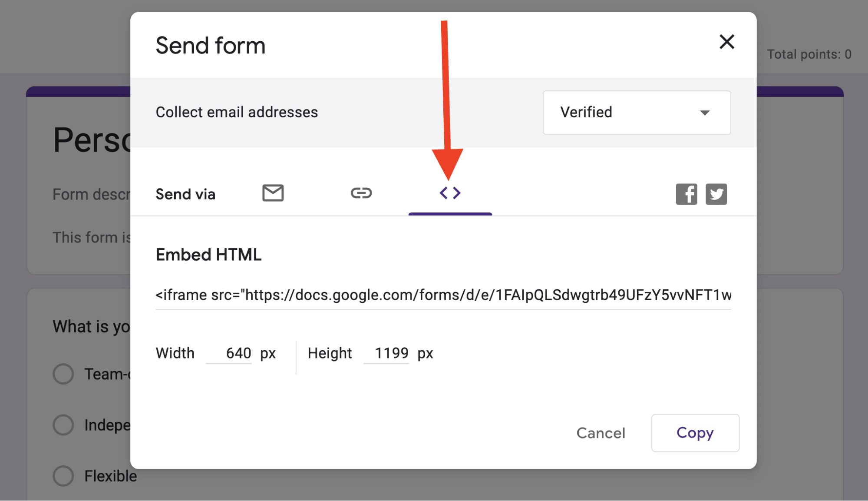Click the Copy button
This screenshot has height=501, width=868.
pyautogui.click(x=695, y=433)
